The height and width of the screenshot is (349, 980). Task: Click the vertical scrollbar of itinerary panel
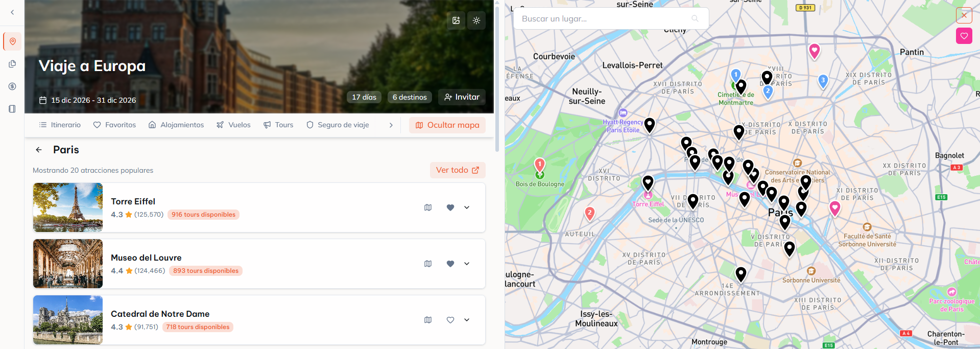(497, 77)
